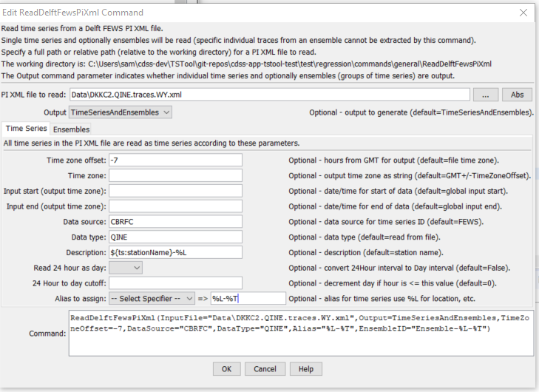The width and height of the screenshot is (539, 392).
Task: Click the 24 Hour to day cutoff field
Action: (x=175, y=283)
